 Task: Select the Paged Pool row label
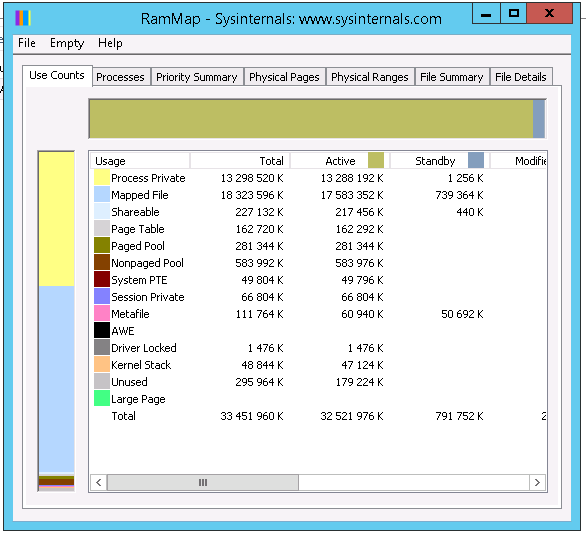coord(138,246)
